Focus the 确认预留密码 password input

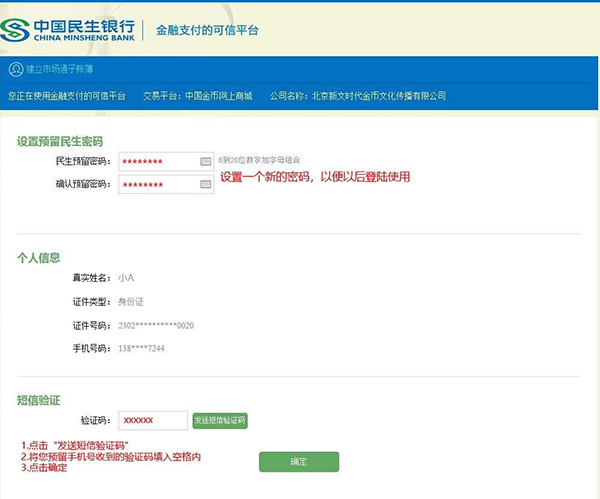(x=157, y=185)
